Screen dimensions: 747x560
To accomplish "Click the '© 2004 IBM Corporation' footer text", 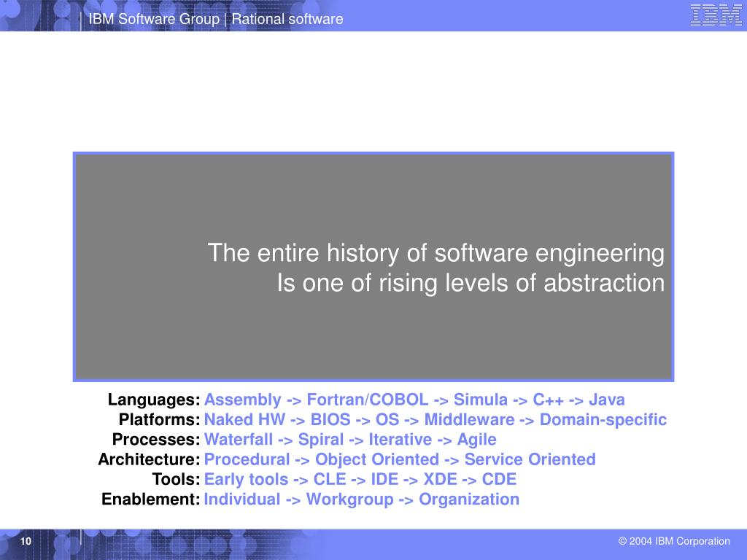I will pos(674,542).
